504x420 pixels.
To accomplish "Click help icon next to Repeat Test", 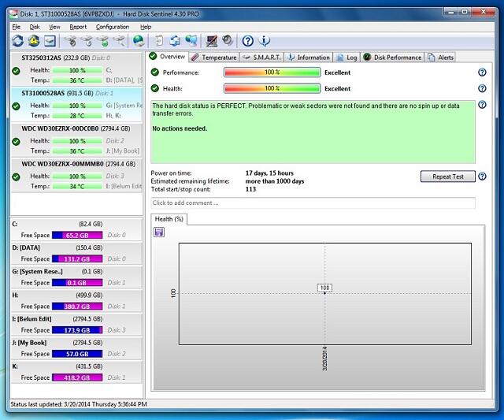I will pyautogui.click(x=482, y=177).
